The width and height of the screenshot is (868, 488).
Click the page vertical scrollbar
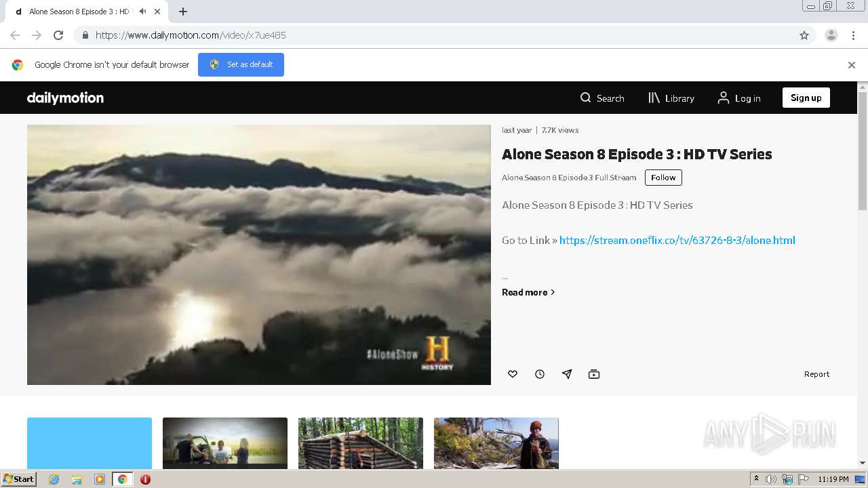pos(863,151)
